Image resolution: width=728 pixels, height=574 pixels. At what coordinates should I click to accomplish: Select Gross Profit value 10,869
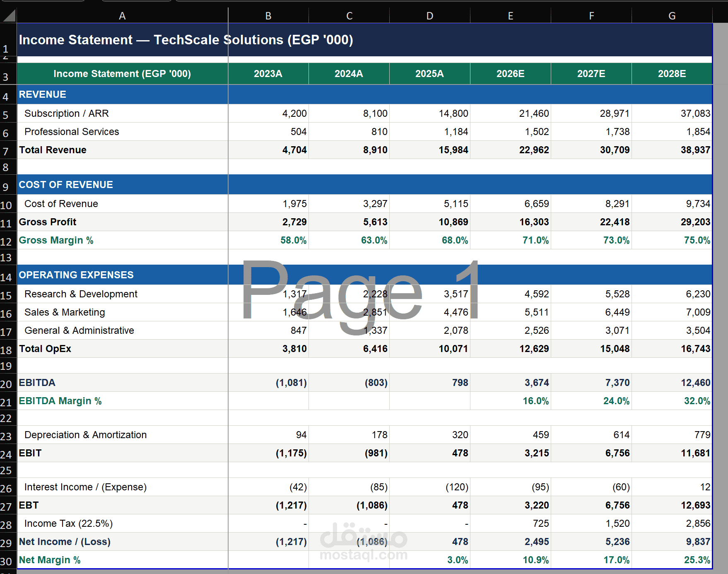click(430, 222)
